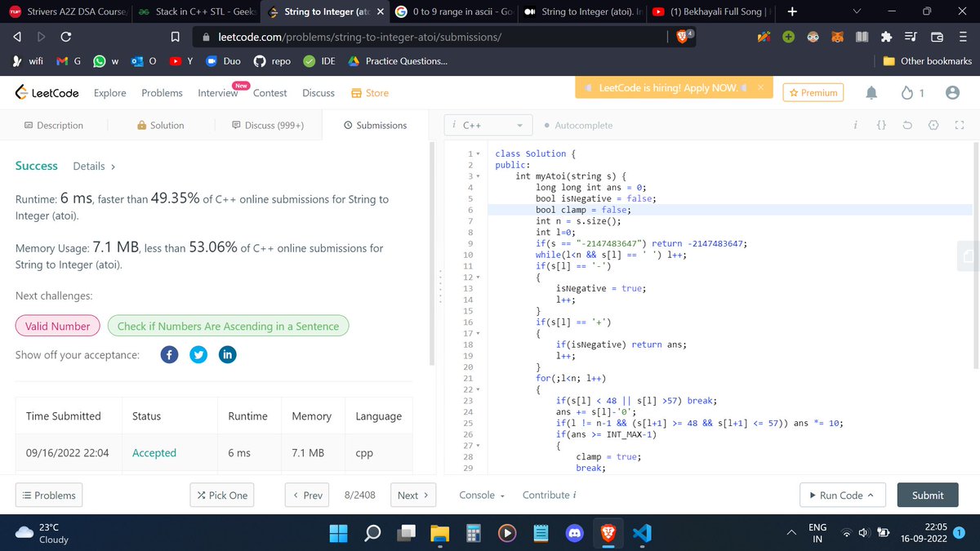Share acceptance on Twitter
This screenshot has height=551, width=980.
click(x=198, y=354)
